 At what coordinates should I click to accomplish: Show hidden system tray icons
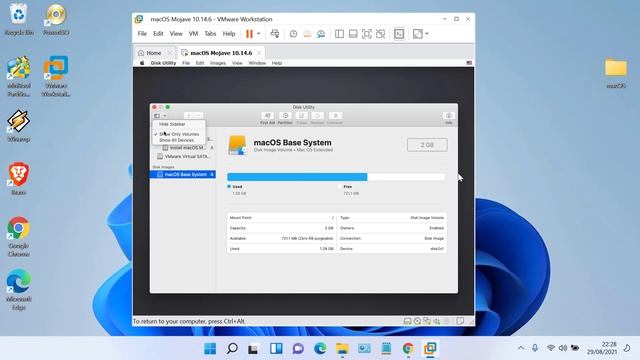(x=521, y=348)
